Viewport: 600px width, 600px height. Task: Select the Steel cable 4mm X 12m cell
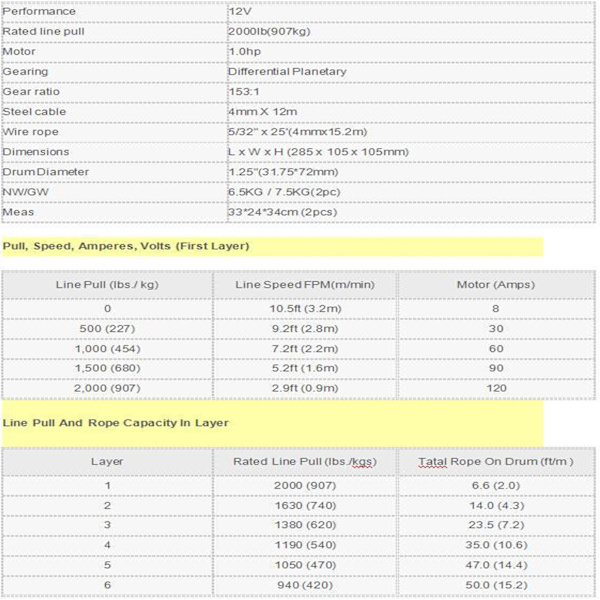[411, 112]
